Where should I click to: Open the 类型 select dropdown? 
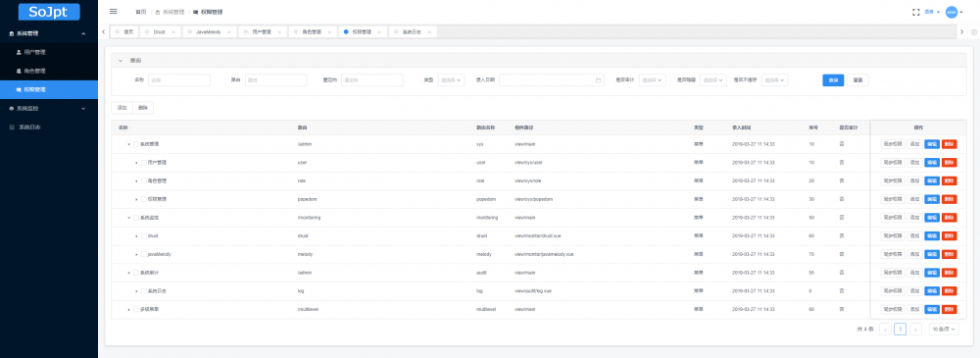point(451,80)
